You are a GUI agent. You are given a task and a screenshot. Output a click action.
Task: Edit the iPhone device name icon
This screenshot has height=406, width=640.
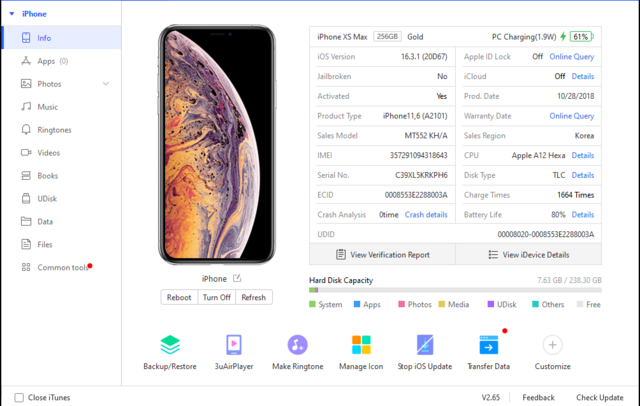click(237, 278)
